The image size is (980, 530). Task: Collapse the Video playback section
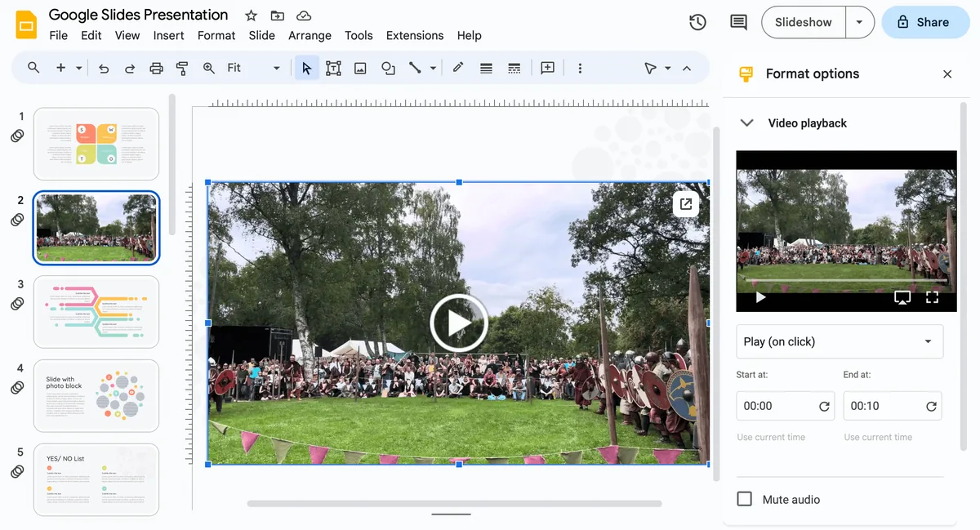[x=746, y=123]
